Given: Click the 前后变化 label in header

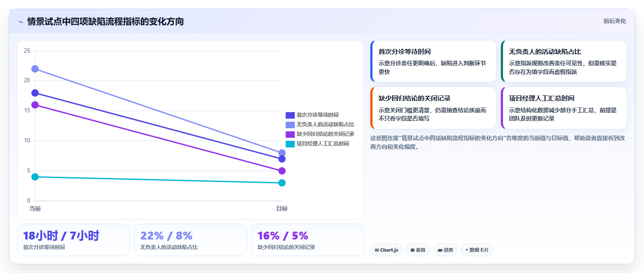Looking at the screenshot, I should pos(614,21).
